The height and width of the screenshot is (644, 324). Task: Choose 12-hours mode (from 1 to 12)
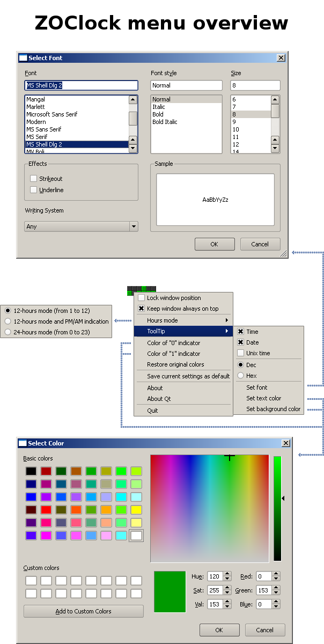[8, 311]
